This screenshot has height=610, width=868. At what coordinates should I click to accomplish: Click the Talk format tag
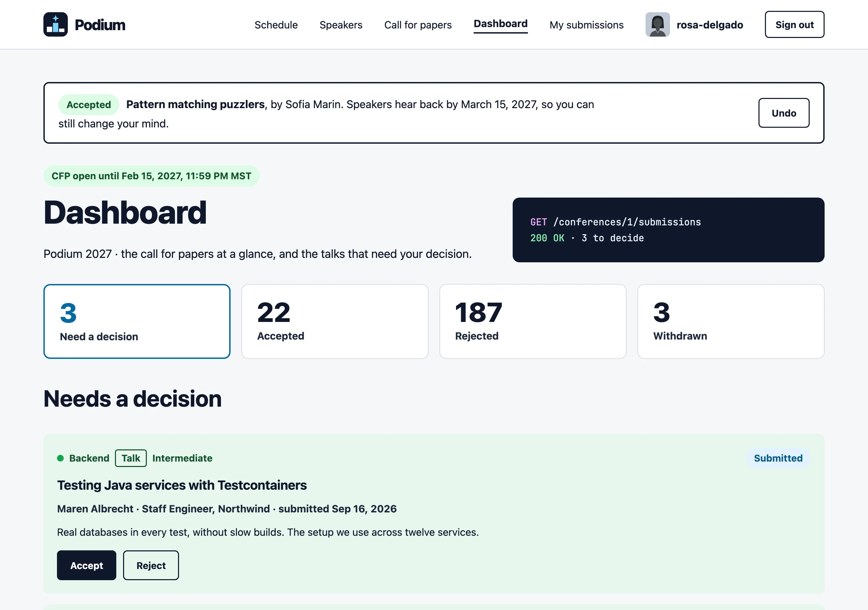(131, 458)
